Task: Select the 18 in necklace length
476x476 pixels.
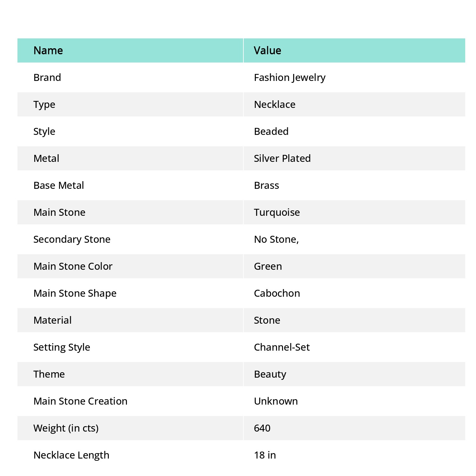Action: (x=265, y=455)
